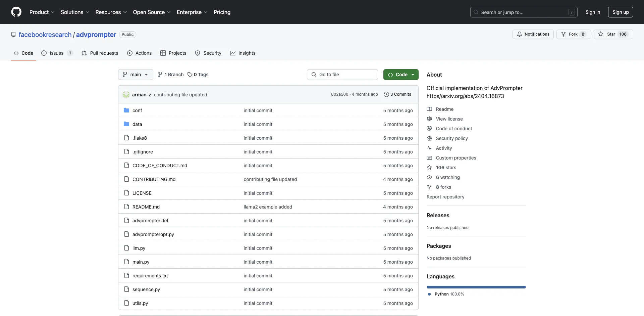Open the 3 Commits history link
The image size is (644, 316).
click(x=397, y=94)
